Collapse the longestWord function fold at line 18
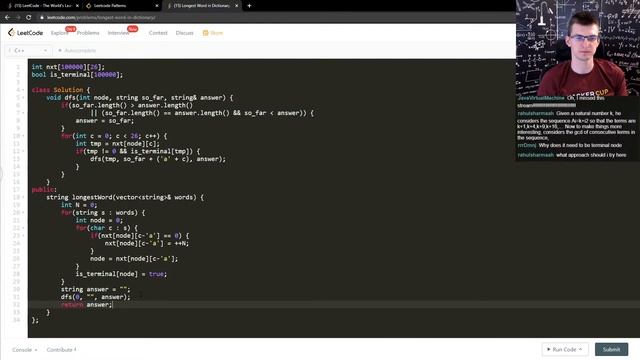 [23, 197]
